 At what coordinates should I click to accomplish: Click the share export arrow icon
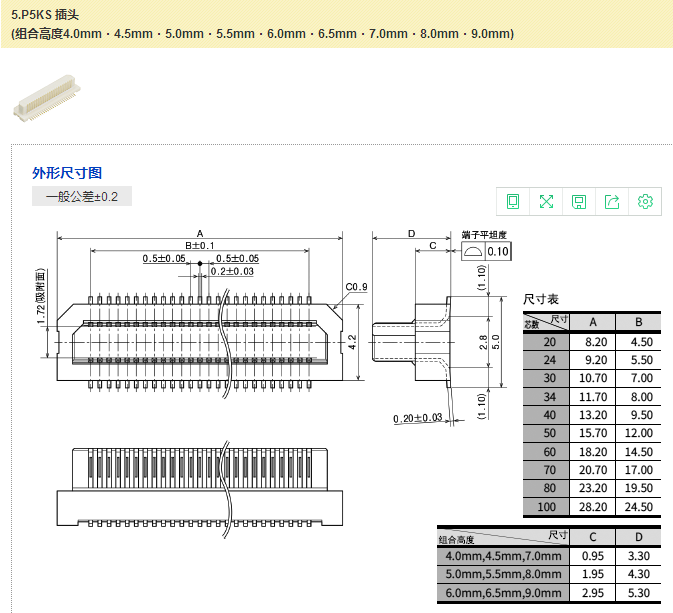[612, 201]
